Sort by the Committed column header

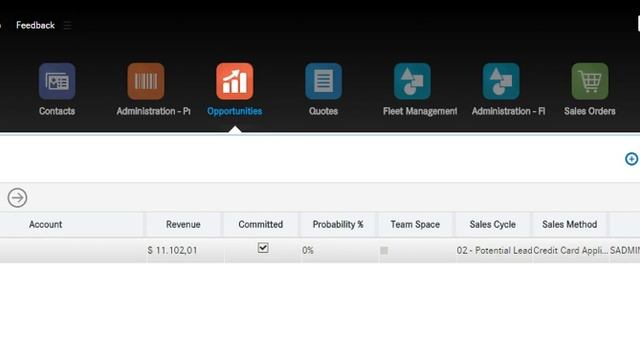[x=260, y=224]
